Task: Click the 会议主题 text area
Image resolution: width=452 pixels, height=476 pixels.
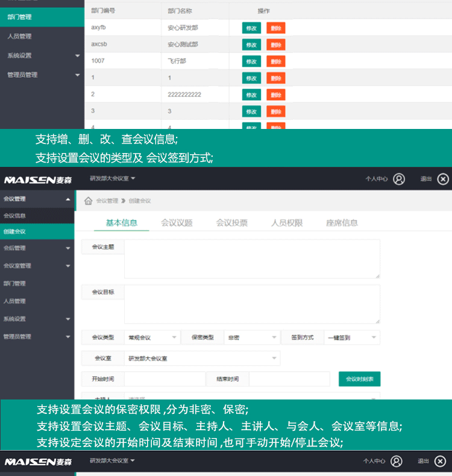Action: (x=252, y=259)
